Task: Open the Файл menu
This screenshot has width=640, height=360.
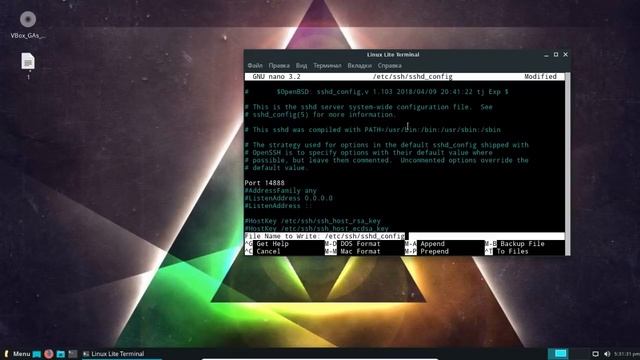Action: 255,65
